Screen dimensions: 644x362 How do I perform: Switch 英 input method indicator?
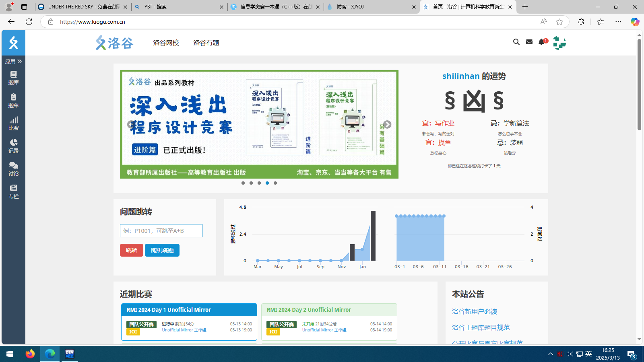(x=588, y=354)
